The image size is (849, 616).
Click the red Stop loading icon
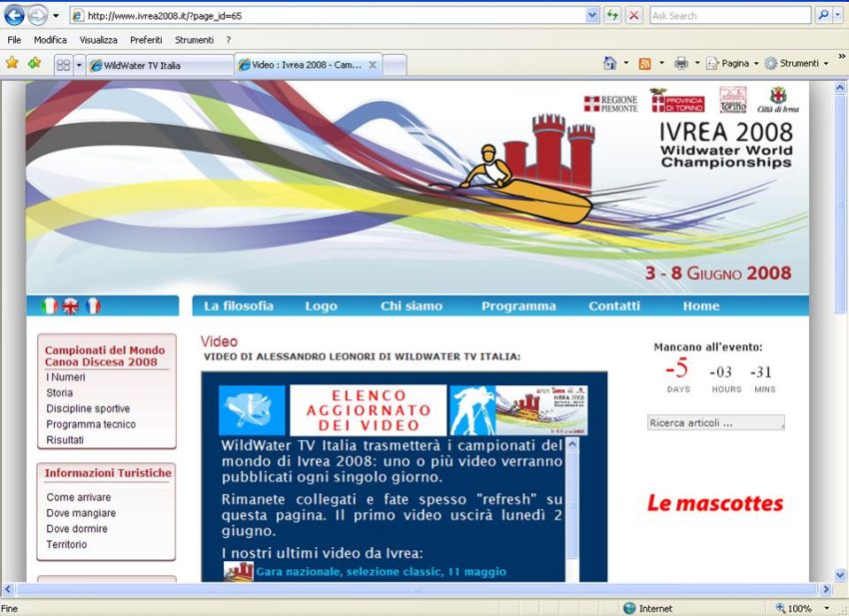click(633, 16)
